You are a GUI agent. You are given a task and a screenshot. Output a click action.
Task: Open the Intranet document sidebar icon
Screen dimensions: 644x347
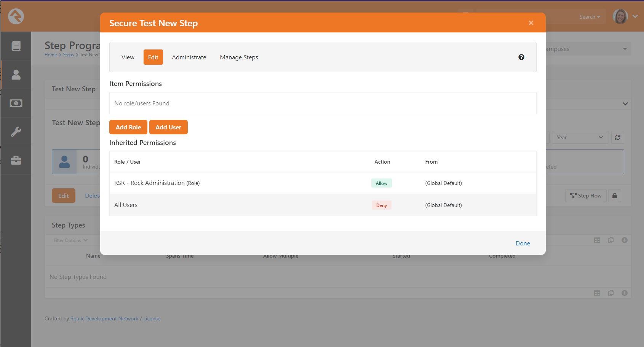pyautogui.click(x=16, y=46)
